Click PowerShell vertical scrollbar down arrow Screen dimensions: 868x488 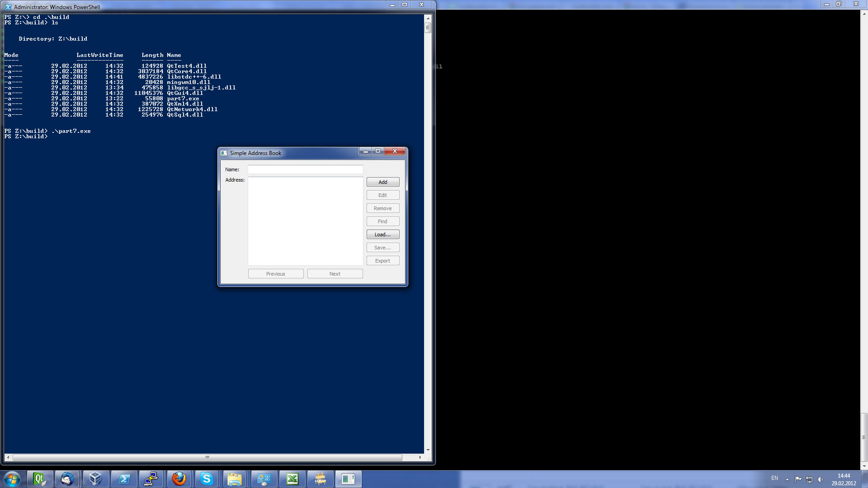coord(428,450)
